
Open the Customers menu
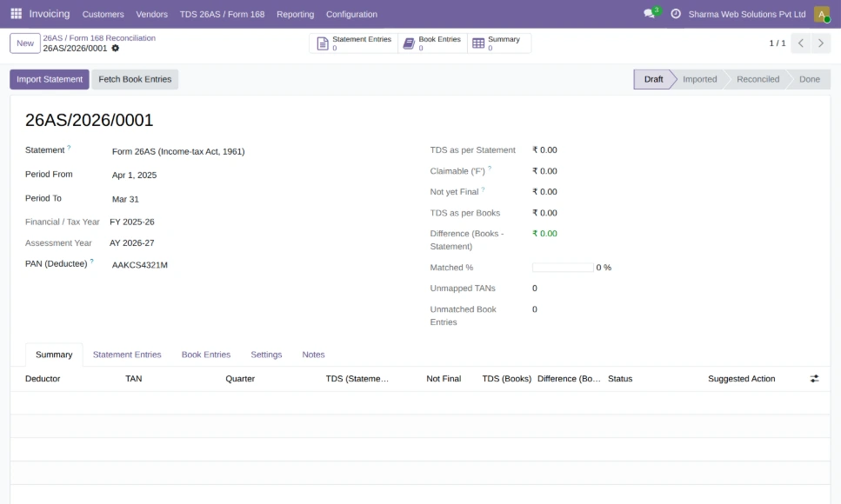point(103,15)
